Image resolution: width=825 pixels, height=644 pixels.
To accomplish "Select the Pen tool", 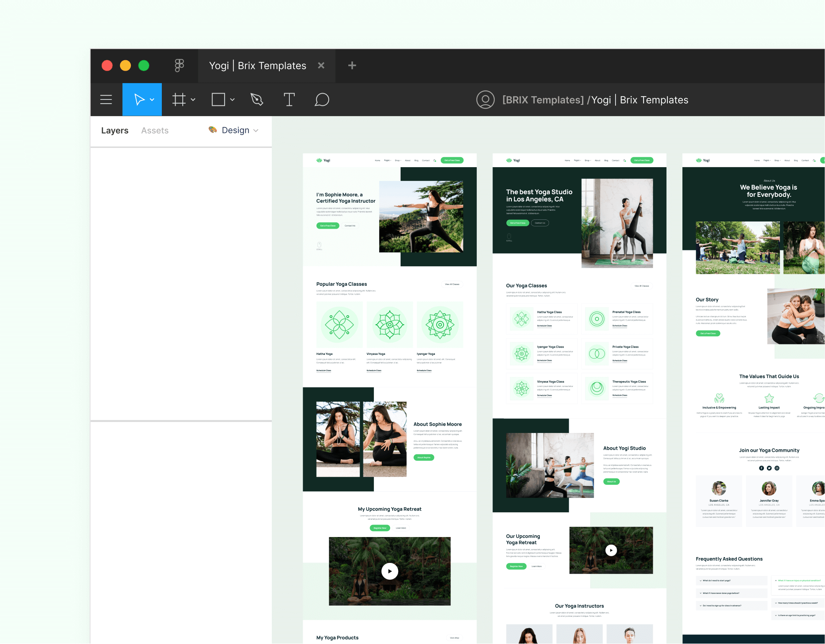I will pyautogui.click(x=257, y=99).
